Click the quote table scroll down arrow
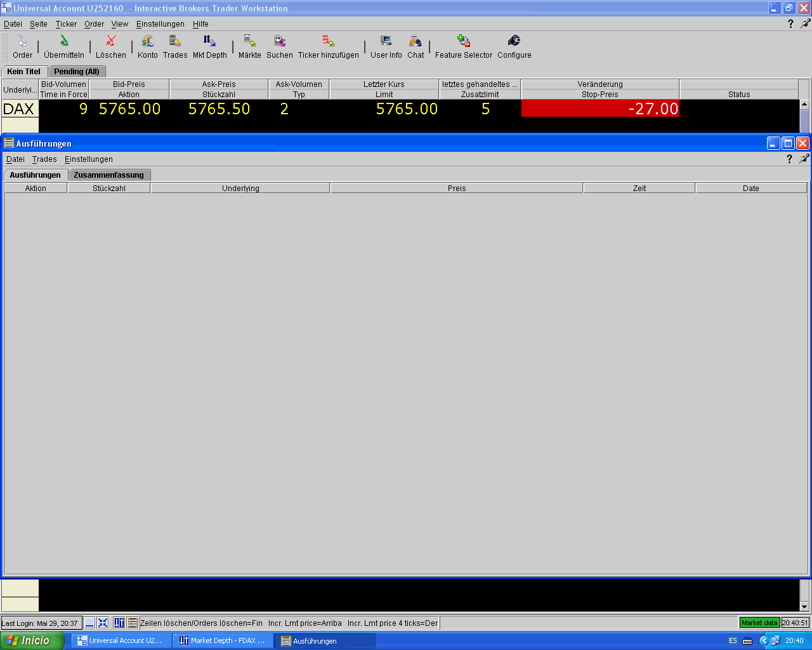Viewport: 812px width, 650px height. point(804,606)
